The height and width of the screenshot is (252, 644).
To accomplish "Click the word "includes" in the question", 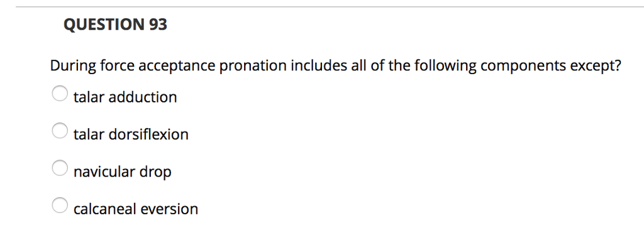I will point(314,66).
